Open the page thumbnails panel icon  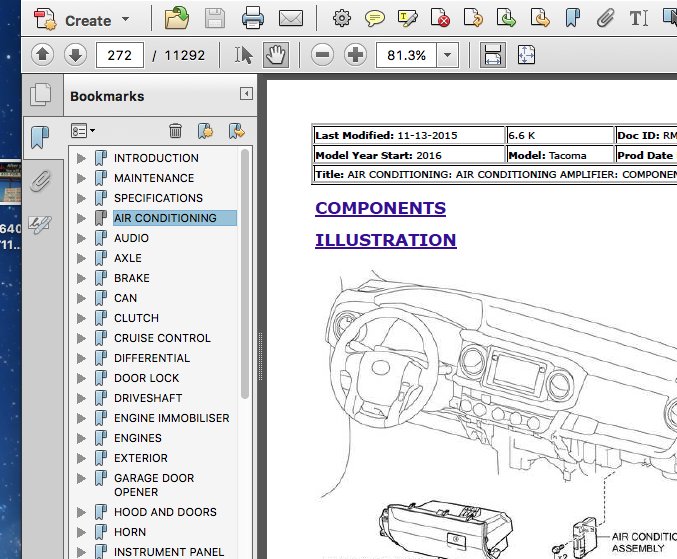41,95
